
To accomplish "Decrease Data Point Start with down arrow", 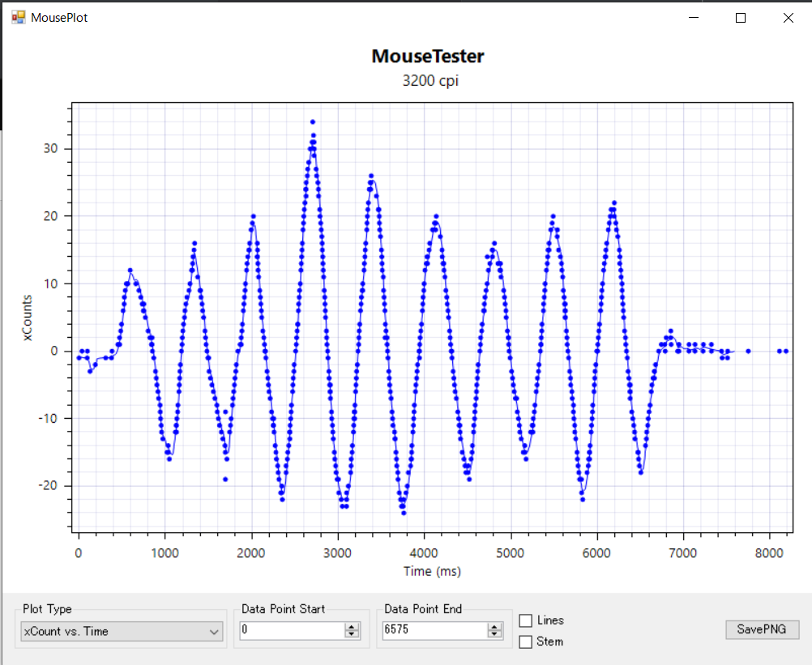I will coord(352,634).
